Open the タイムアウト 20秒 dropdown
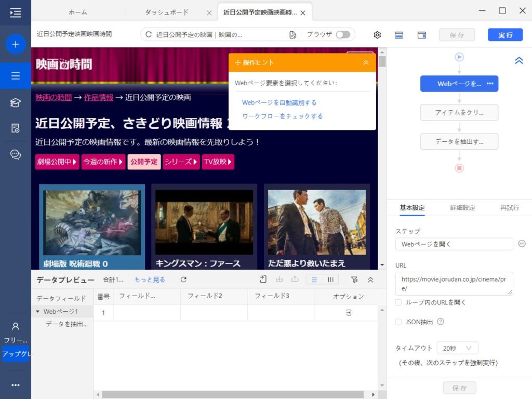The width and height of the screenshot is (532, 399). (x=457, y=348)
